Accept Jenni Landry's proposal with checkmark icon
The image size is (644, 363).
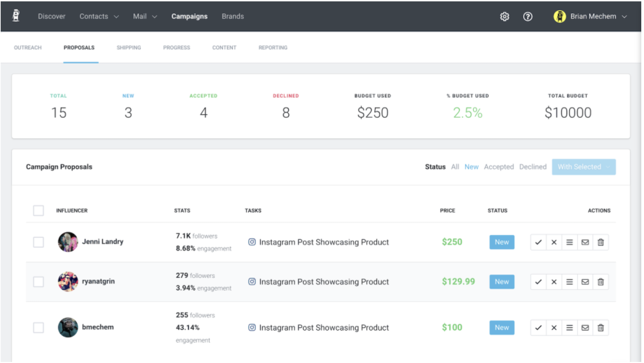pos(538,242)
